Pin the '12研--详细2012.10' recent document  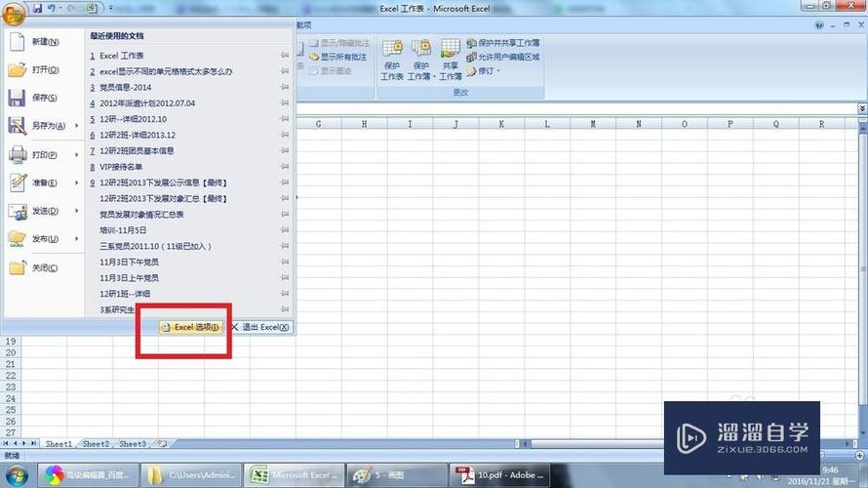point(285,119)
